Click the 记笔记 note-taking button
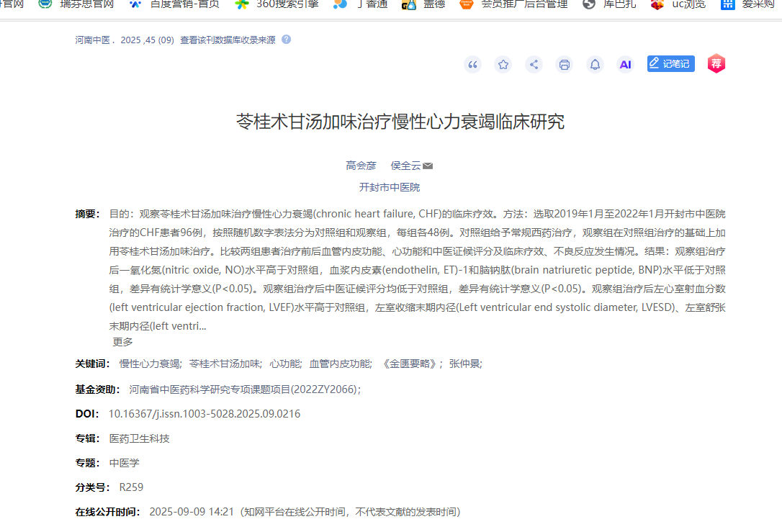The width and height of the screenshot is (782, 532). click(670, 63)
